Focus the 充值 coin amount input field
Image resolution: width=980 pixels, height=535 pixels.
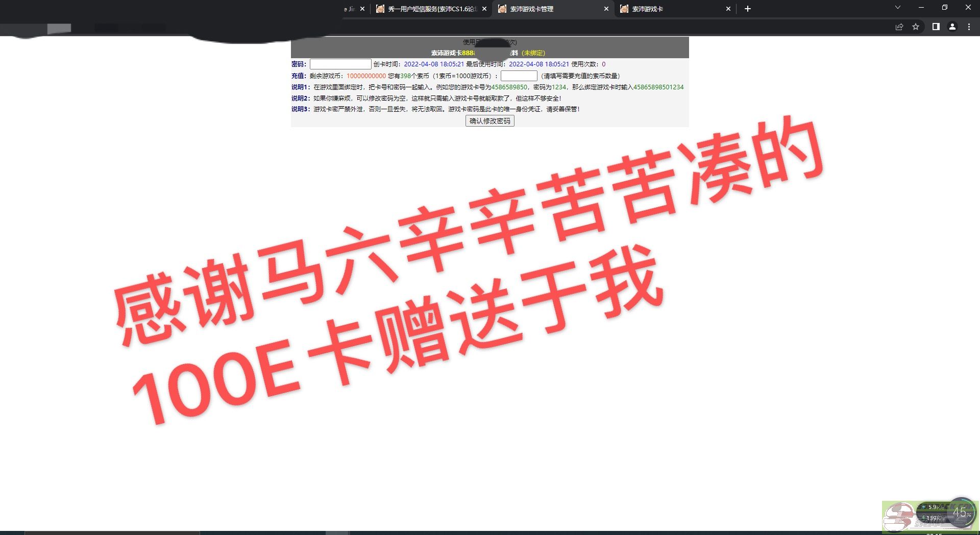tap(519, 76)
